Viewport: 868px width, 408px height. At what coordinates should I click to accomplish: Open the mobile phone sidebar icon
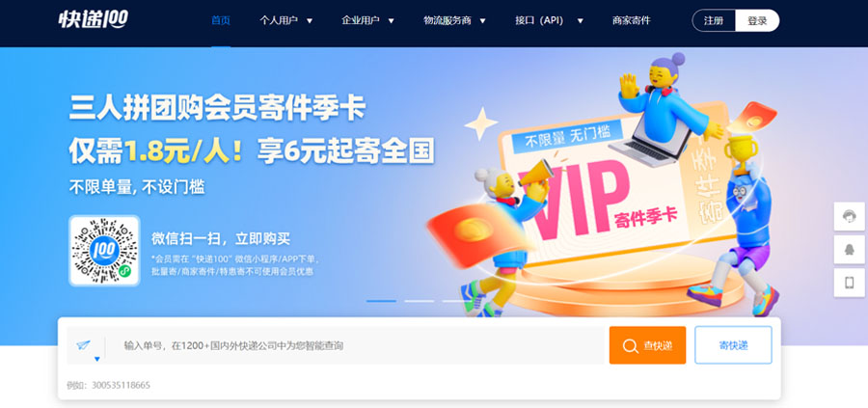[849, 283]
